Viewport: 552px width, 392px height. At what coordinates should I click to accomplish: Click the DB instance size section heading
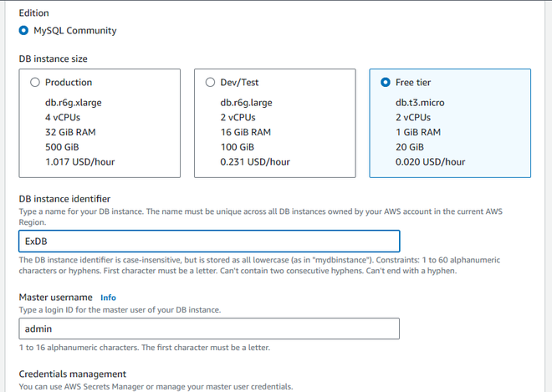[54, 59]
